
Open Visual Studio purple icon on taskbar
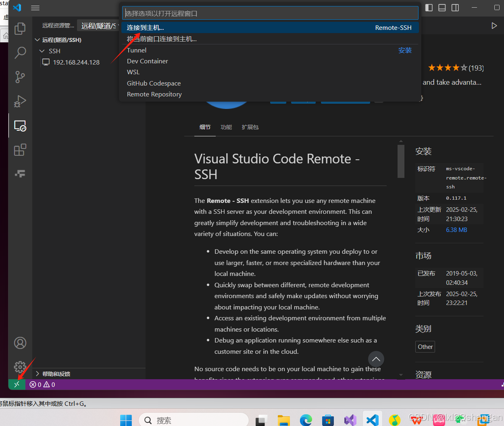click(x=350, y=420)
